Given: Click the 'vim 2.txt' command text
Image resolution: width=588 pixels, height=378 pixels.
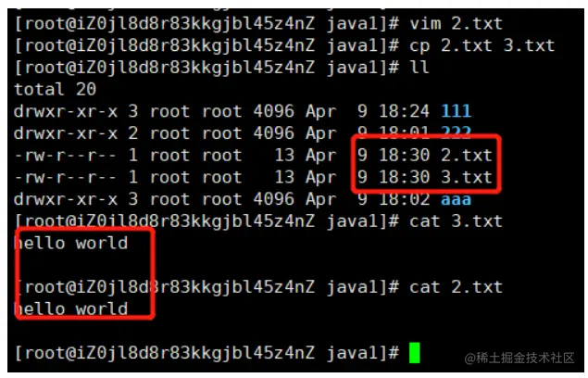Looking at the screenshot, I should point(456,24).
